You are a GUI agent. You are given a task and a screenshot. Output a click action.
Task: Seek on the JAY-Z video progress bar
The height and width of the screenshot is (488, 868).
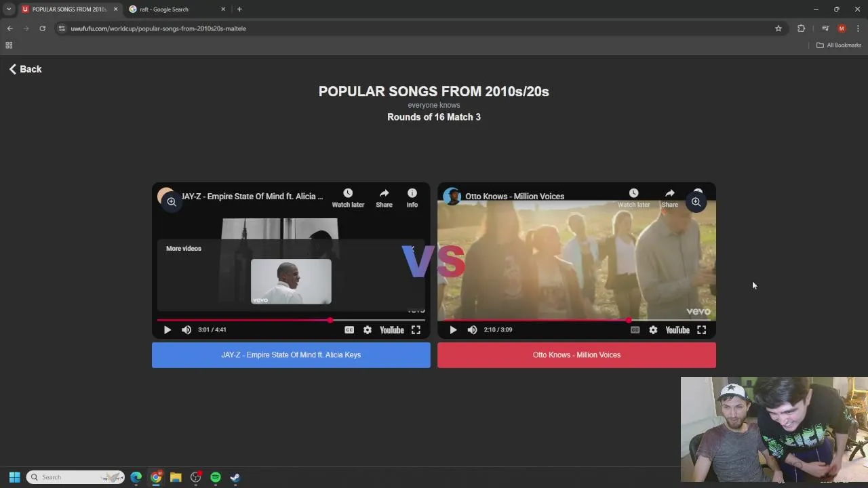coord(291,320)
